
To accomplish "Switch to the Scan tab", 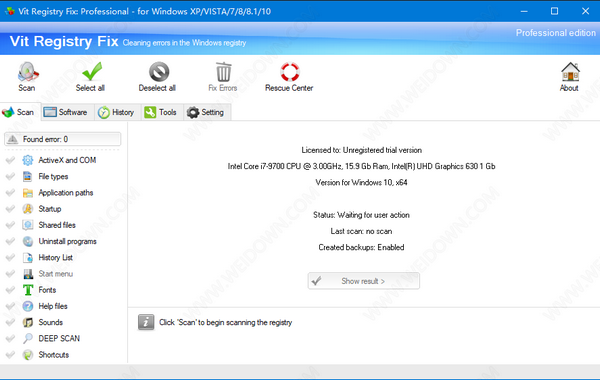I will [20, 112].
